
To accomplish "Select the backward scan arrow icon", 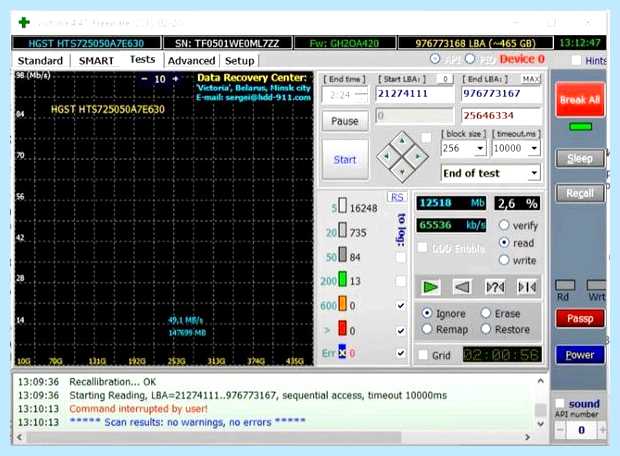I will tap(462, 287).
